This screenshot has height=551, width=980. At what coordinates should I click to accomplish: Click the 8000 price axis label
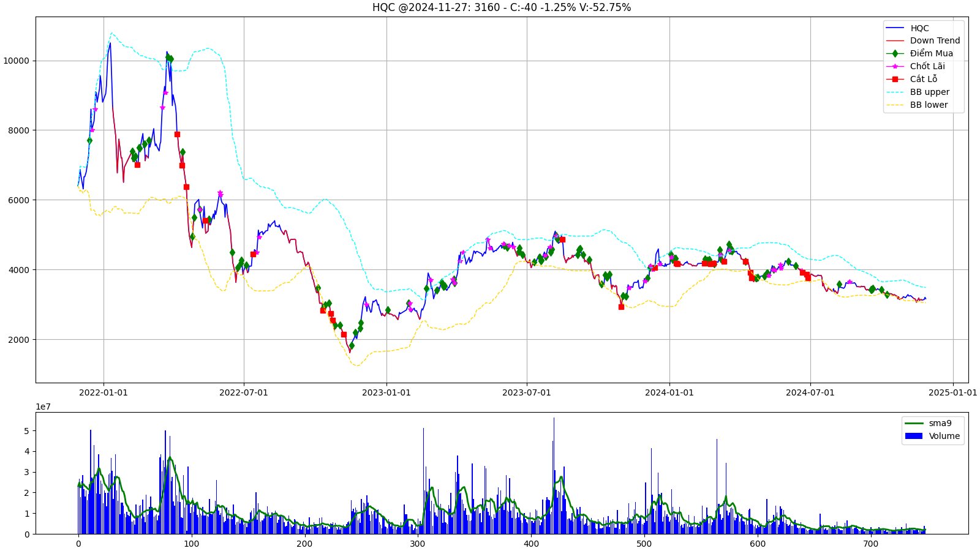pos(18,130)
